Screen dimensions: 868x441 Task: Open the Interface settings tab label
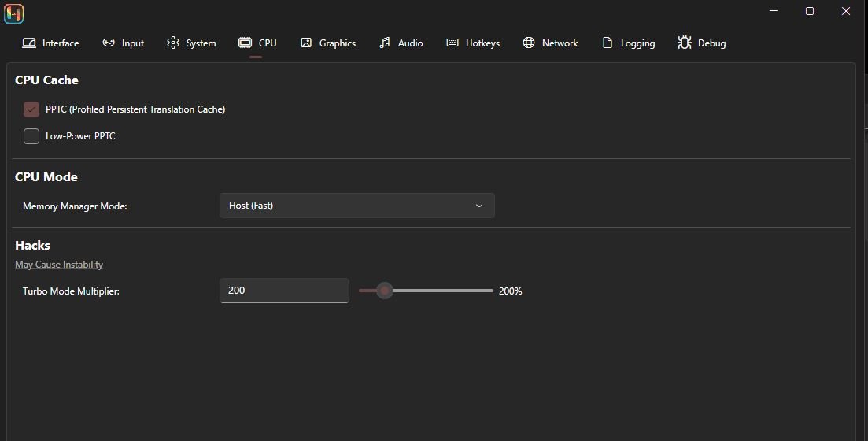[61, 43]
